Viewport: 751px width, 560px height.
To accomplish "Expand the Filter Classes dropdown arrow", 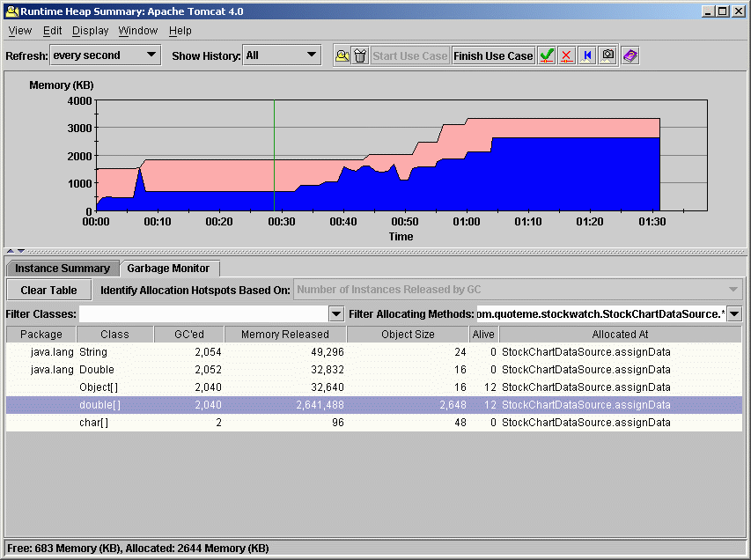I will click(335, 313).
